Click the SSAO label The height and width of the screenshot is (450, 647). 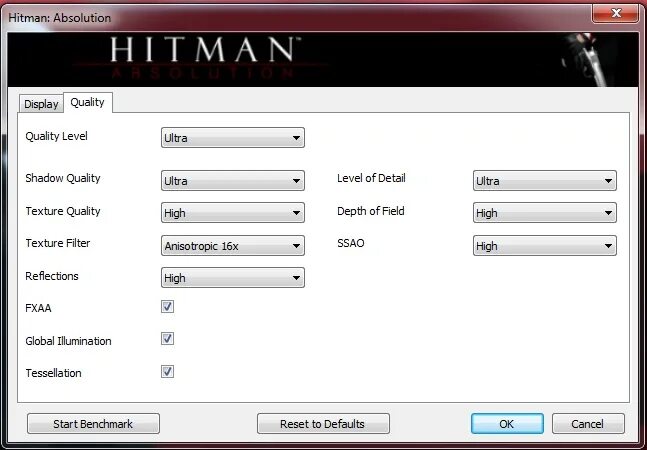(x=351, y=243)
